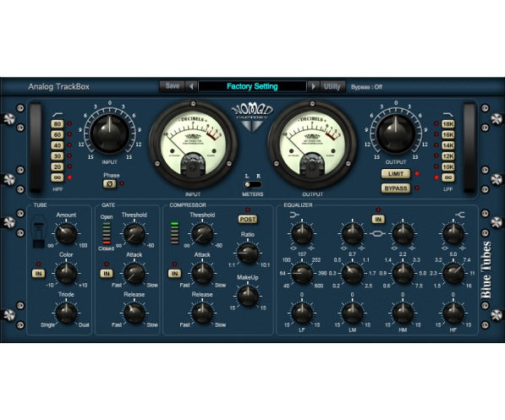
Task: Click the Analog TrackBox title
Action: 58,86
